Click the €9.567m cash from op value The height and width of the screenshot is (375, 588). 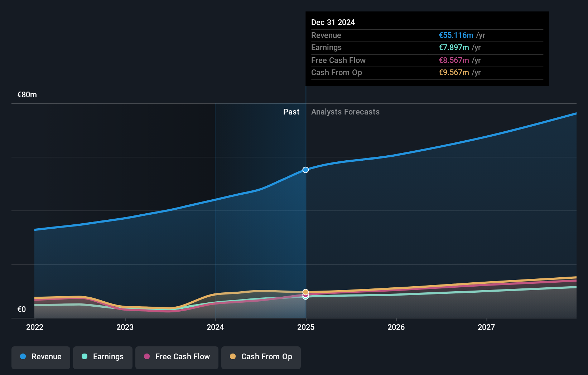click(454, 73)
